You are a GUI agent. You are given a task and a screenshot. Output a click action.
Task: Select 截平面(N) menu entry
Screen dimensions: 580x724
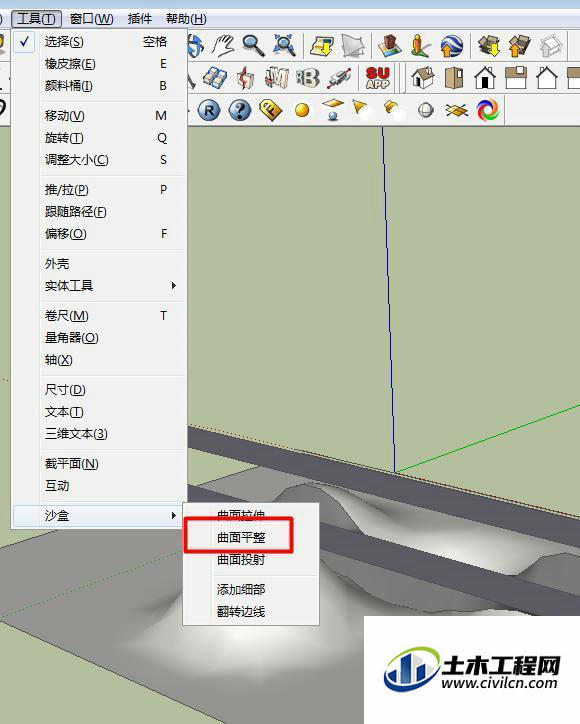click(x=99, y=464)
